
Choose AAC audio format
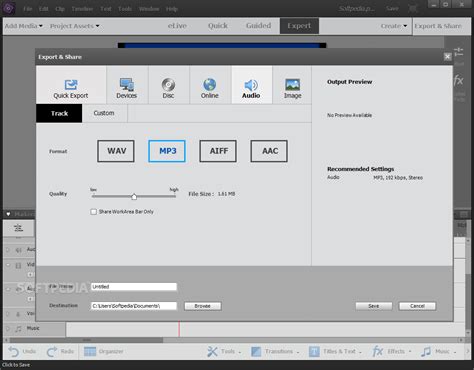click(x=269, y=151)
